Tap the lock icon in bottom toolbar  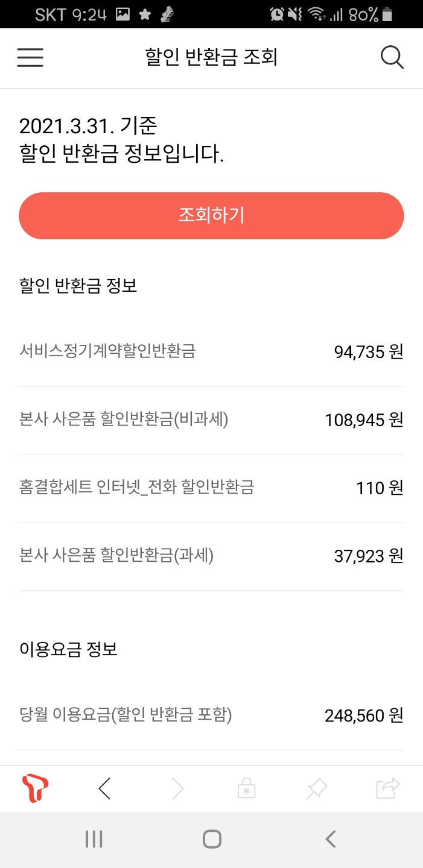pyautogui.click(x=246, y=788)
